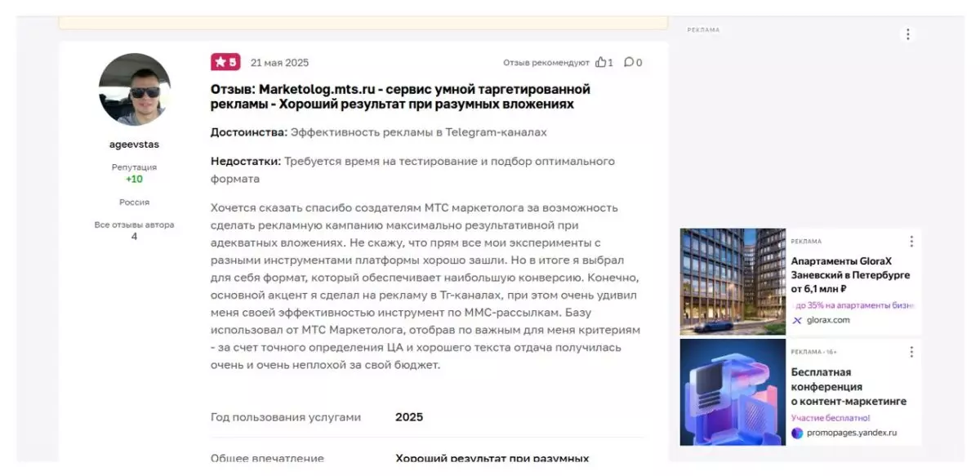Click the "Общее впечатление" label

coord(267,458)
